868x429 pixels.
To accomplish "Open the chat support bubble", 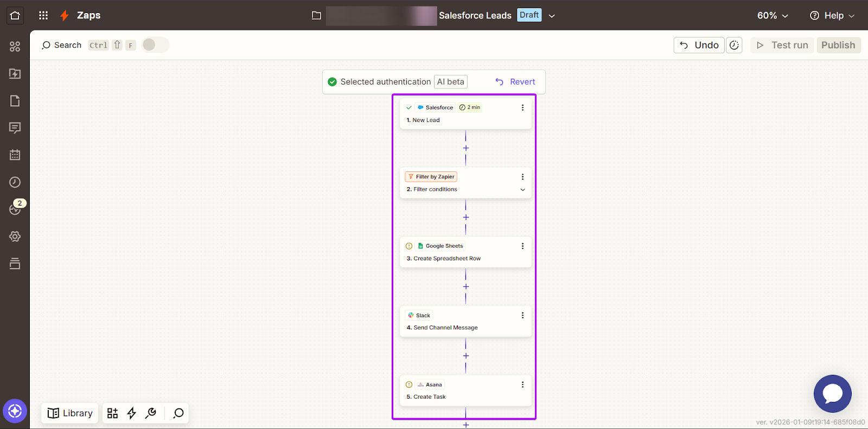I will [x=833, y=394].
